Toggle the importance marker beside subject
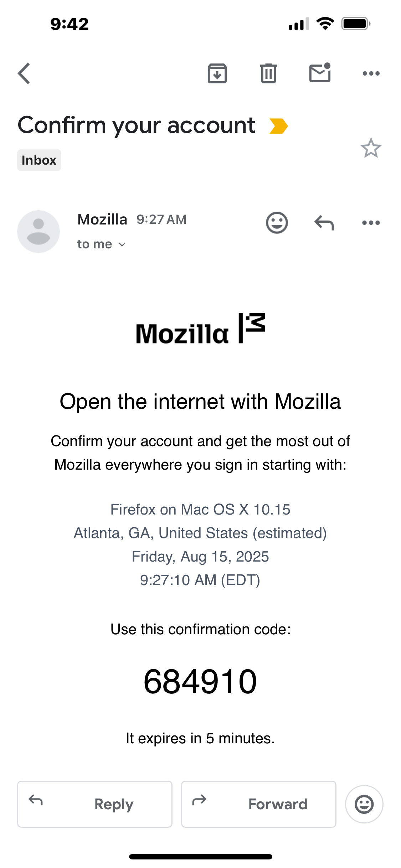This screenshot has width=401, height=868. coord(278,126)
